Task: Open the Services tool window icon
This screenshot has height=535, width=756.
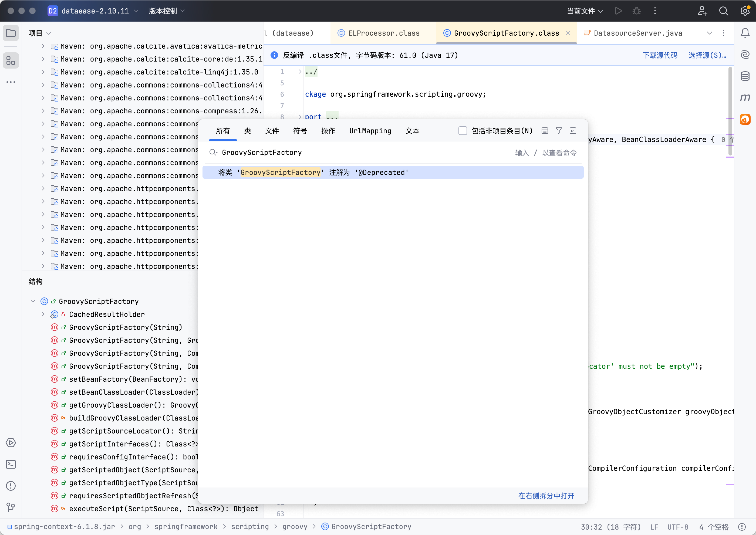Action: (x=11, y=443)
